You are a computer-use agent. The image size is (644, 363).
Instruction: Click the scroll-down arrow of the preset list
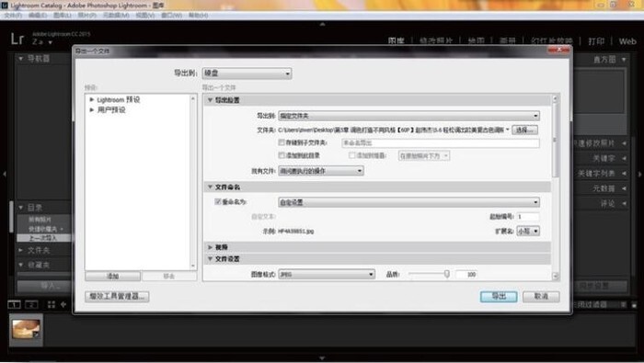click(x=193, y=266)
